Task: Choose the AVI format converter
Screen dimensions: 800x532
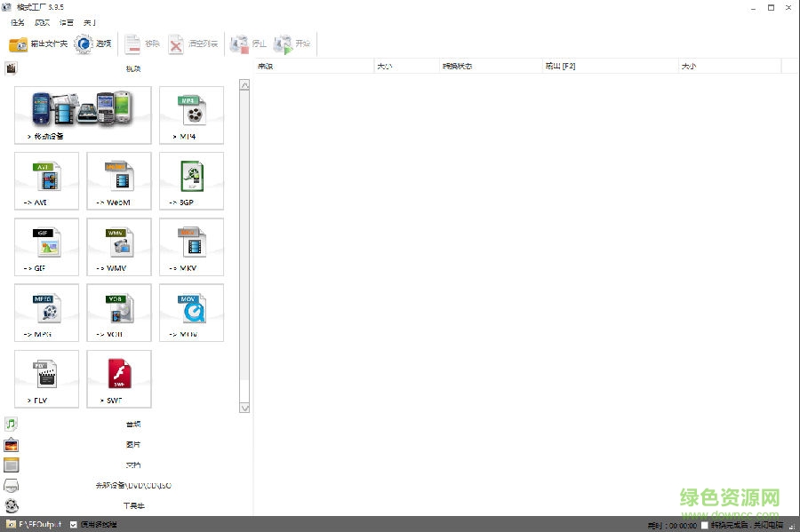Action: (x=46, y=180)
